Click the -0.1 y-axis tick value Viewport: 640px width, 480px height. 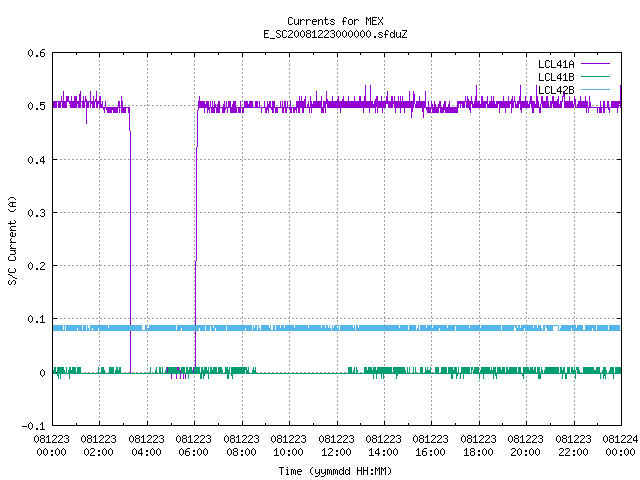pyautogui.click(x=33, y=426)
